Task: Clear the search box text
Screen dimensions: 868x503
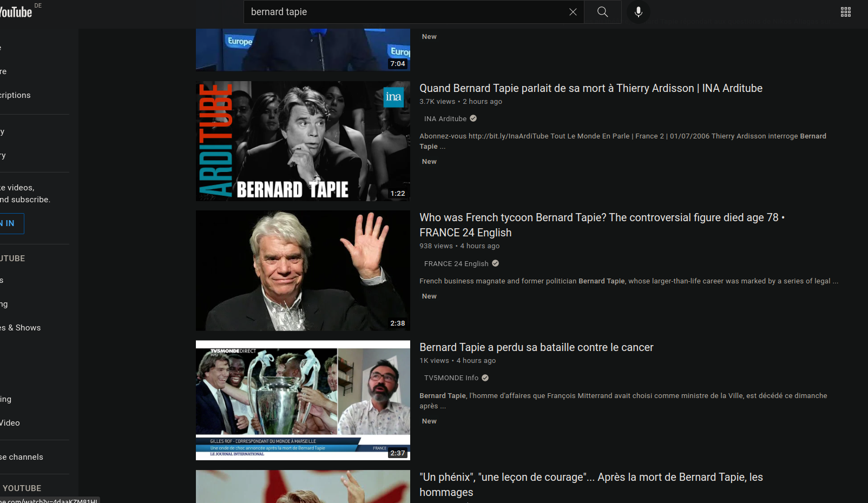Action: [x=573, y=12]
